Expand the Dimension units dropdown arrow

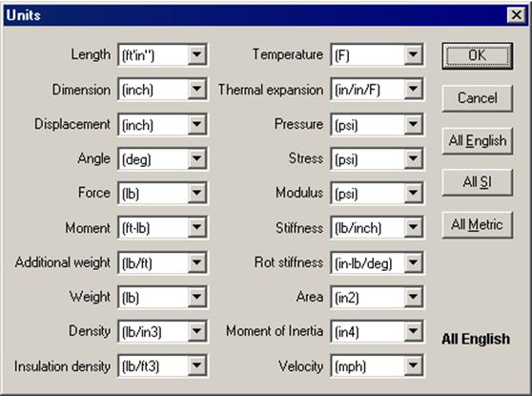197,90
